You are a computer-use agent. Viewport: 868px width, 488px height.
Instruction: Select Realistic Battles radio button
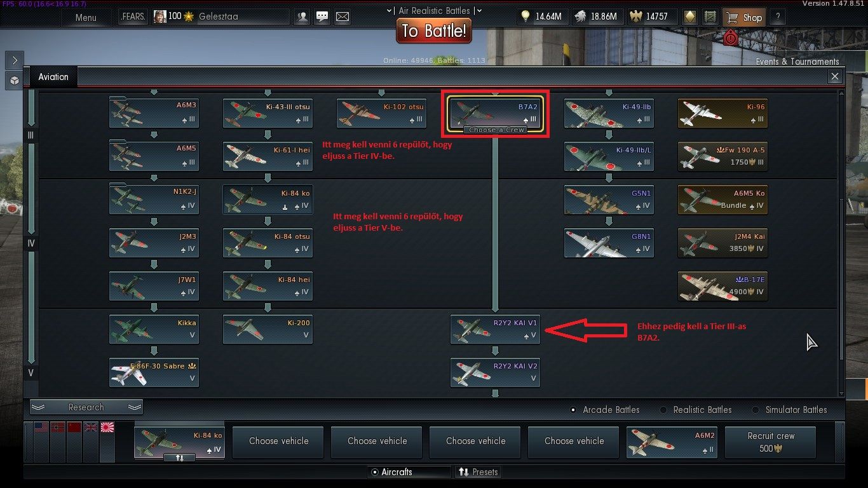click(696, 410)
